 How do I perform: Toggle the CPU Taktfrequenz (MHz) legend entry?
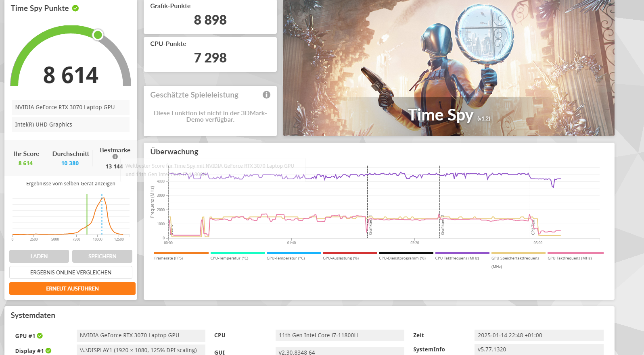pyautogui.click(x=462, y=256)
